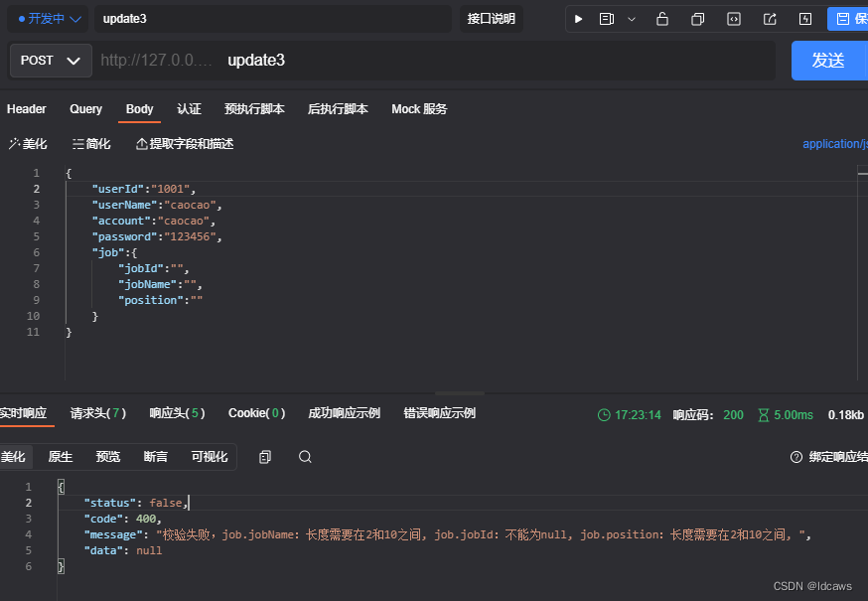Click 简化 to minify the request body
Image resolution: width=868 pixels, height=601 pixels.
pos(91,144)
